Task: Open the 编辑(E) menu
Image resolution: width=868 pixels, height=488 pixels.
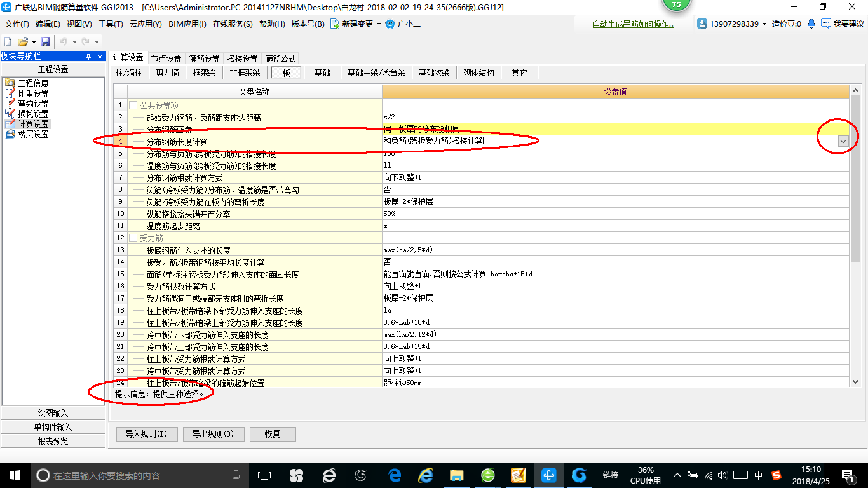Action: (x=48, y=24)
